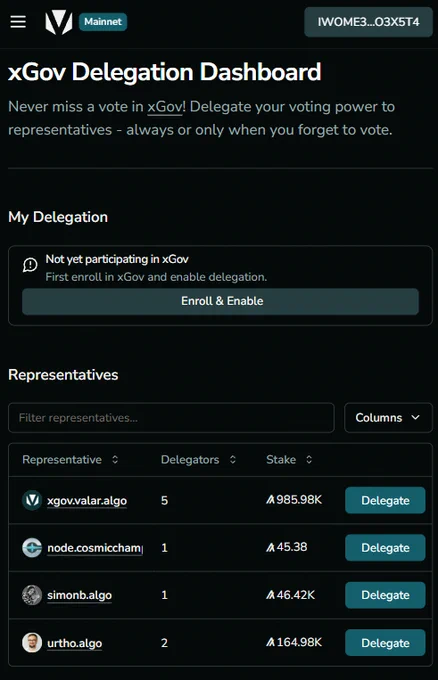Viewport: 438px width, 680px height.
Task: Click Enroll & Enable button
Action: (x=220, y=301)
